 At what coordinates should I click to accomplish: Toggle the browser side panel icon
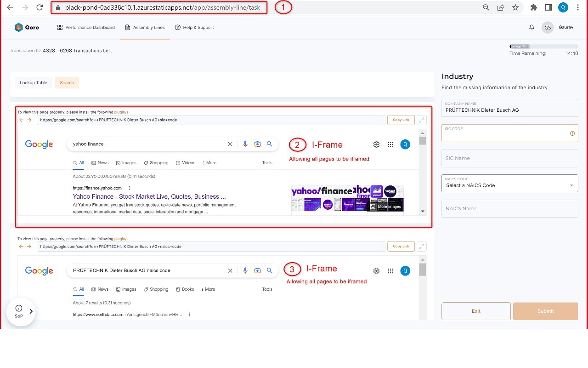tap(548, 7)
